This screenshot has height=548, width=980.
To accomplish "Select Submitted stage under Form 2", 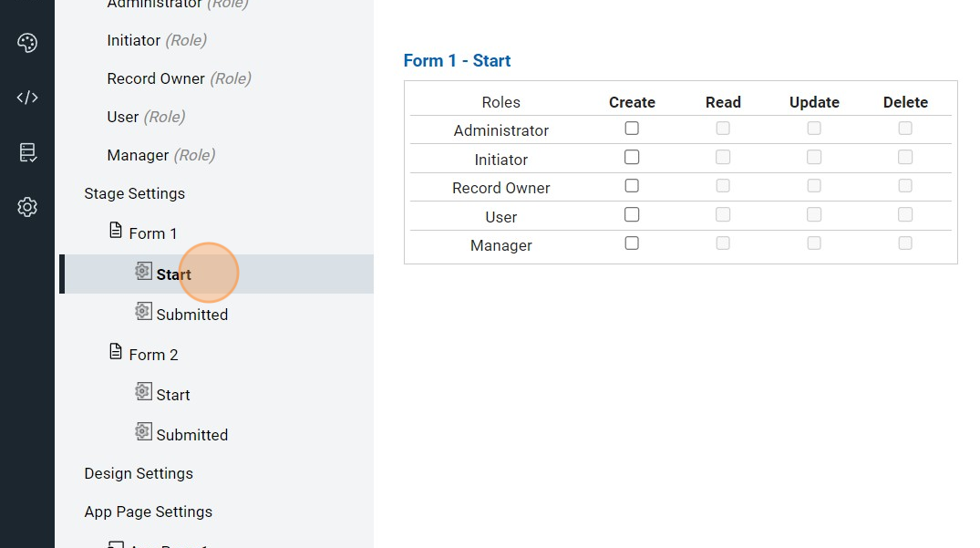I will tap(191, 435).
